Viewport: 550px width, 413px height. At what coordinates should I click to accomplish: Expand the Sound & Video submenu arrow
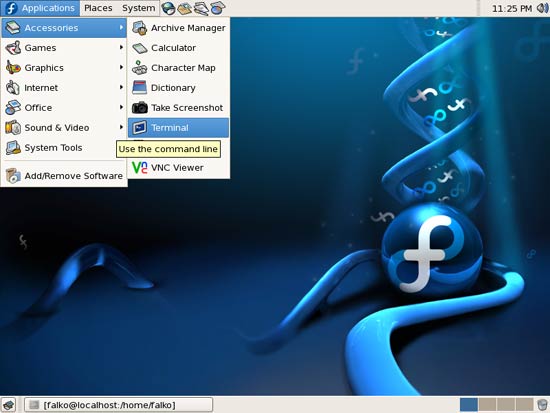[x=121, y=127]
